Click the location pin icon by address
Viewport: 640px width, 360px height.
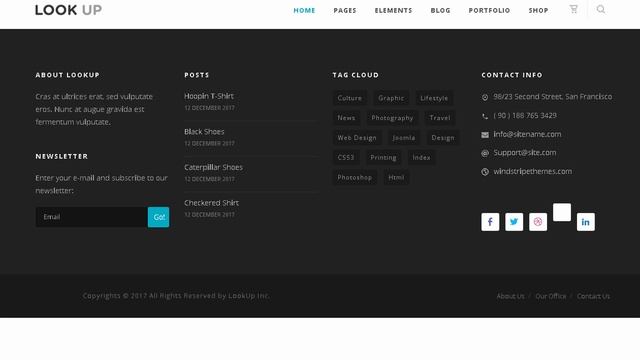click(x=485, y=97)
